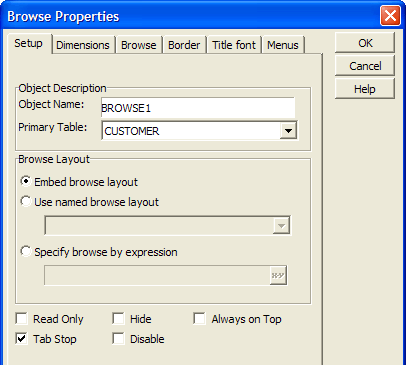The width and height of the screenshot is (406, 365).
Task: Open the Browse tab
Action: coord(139,45)
